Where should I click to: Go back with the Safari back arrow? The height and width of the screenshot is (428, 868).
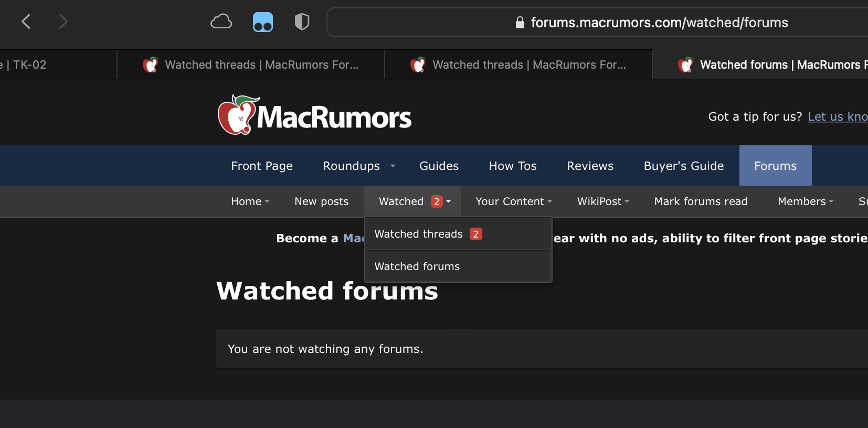click(x=26, y=22)
